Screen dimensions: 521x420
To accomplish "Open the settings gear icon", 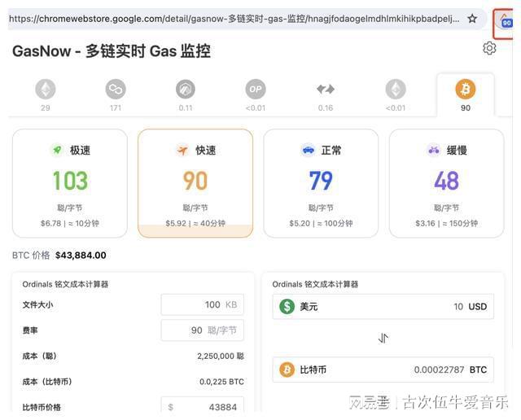I will pos(489,49).
